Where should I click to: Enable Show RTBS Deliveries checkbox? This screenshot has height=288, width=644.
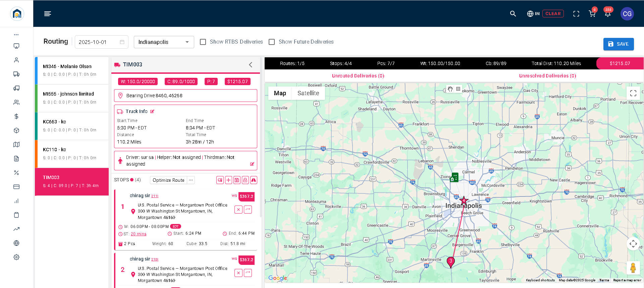click(x=203, y=42)
